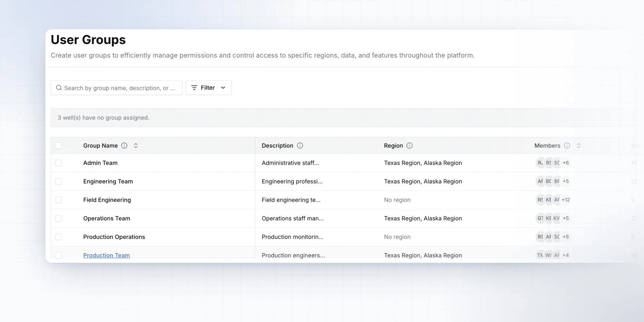Click Operations Team GT member avatar
644x322 pixels.
pyautogui.click(x=540, y=218)
